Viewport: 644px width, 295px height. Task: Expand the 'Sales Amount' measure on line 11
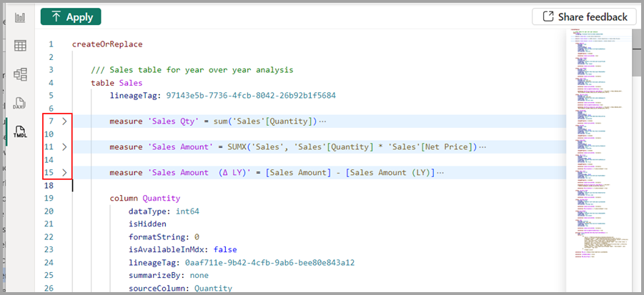(64, 147)
